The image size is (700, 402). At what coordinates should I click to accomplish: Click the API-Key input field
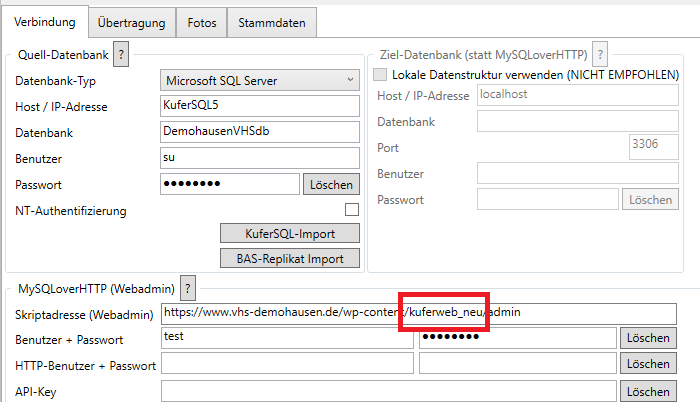point(389,391)
